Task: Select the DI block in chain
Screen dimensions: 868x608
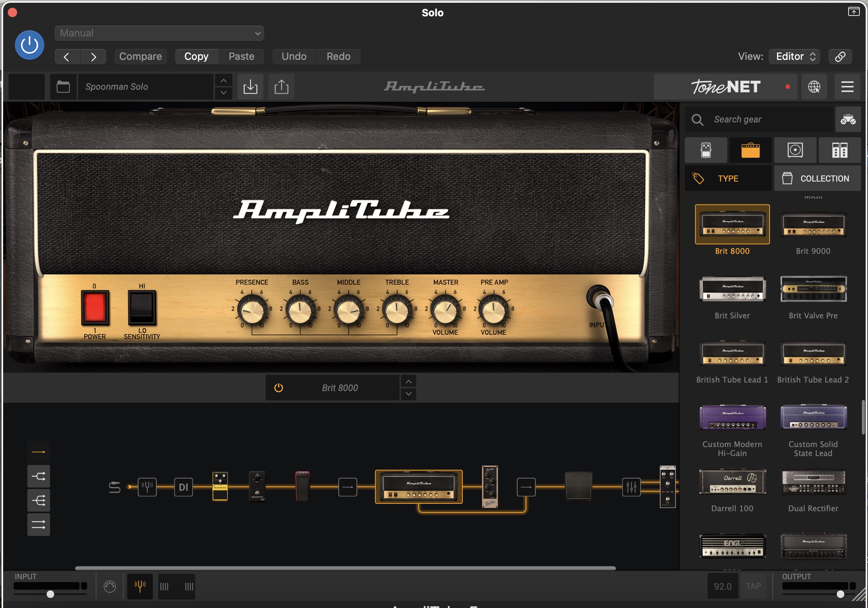Action: coord(184,487)
